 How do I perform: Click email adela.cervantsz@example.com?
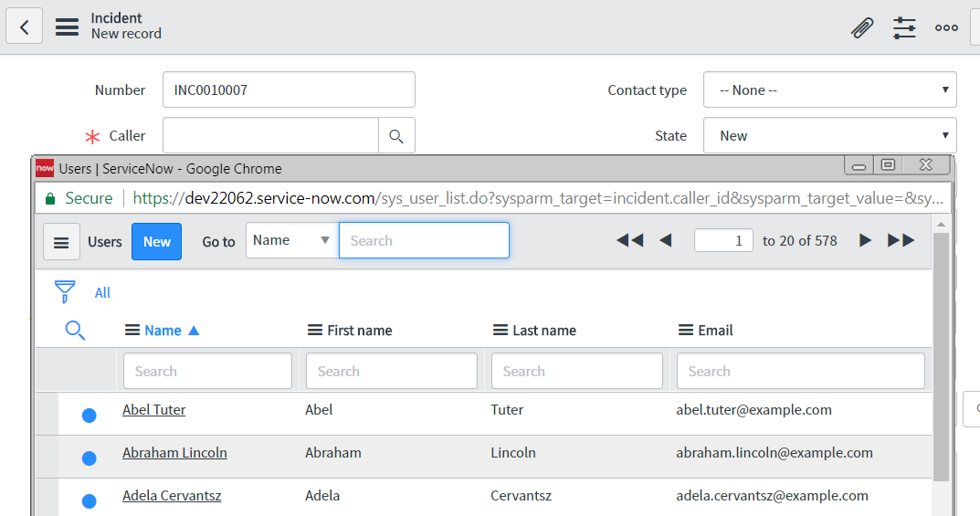pyautogui.click(x=772, y=496)
